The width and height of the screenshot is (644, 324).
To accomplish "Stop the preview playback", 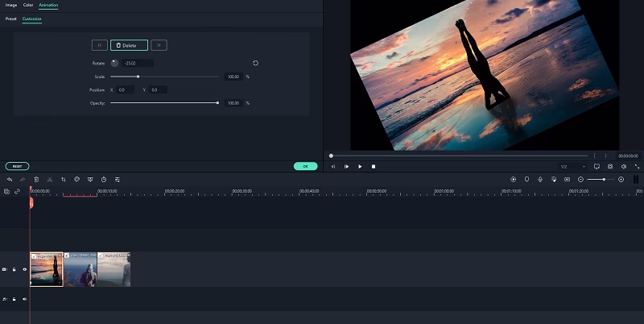I will 374,167.
